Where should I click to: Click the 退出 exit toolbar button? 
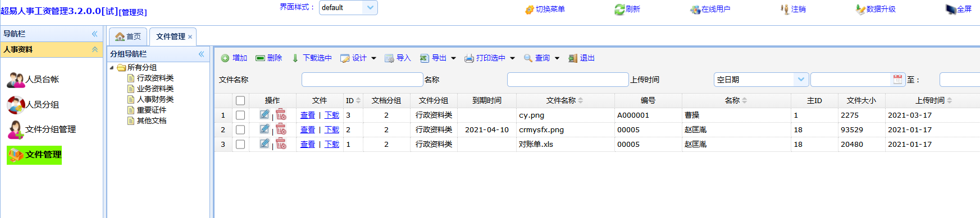(x=581, y=58)
